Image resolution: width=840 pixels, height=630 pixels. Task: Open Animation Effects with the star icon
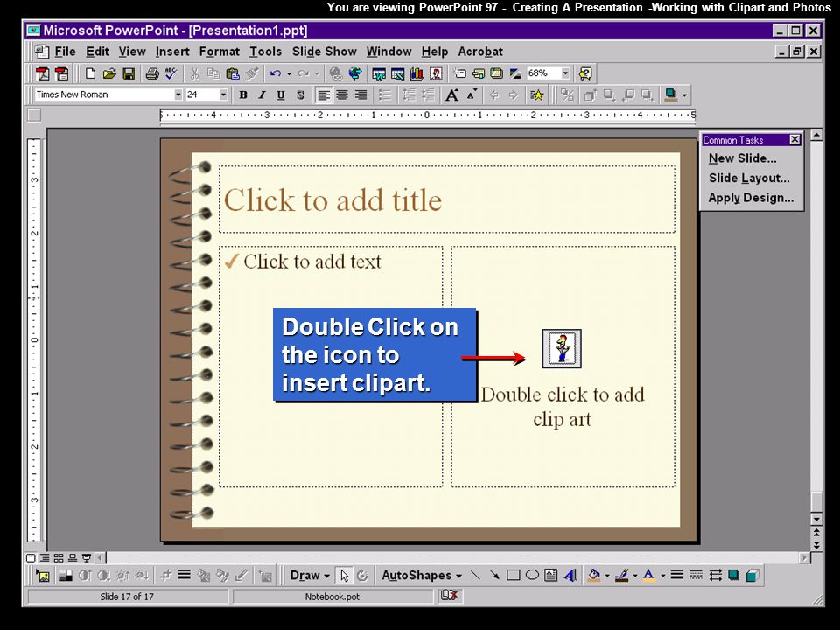(536, 95)
